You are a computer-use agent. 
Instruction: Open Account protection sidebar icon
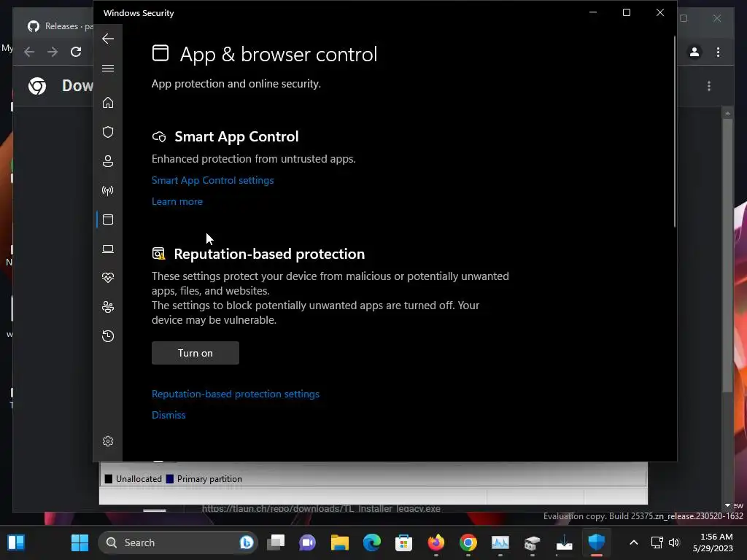108,161
